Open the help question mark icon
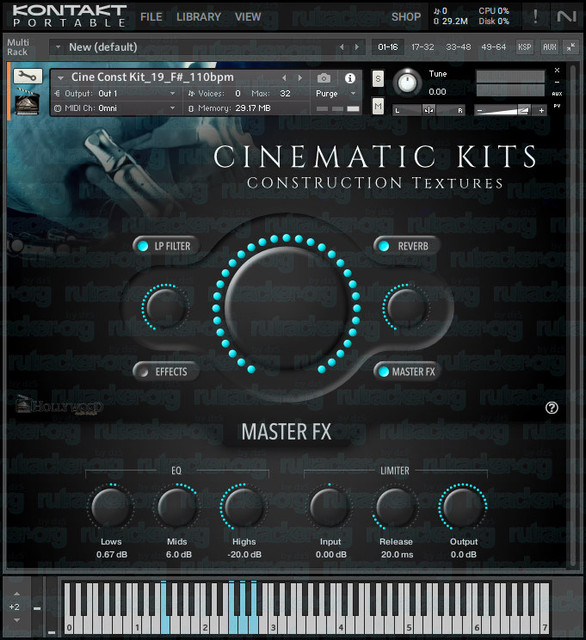Image resolution: width=586 pixels, height=640 pixels. (552, 407)
